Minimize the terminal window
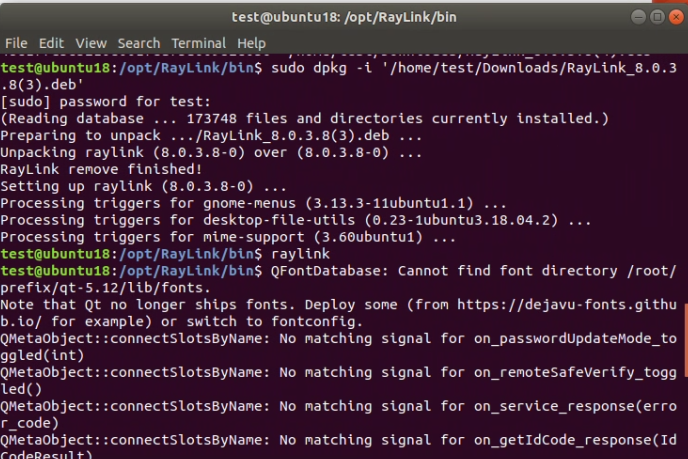 tap(638, 17)
